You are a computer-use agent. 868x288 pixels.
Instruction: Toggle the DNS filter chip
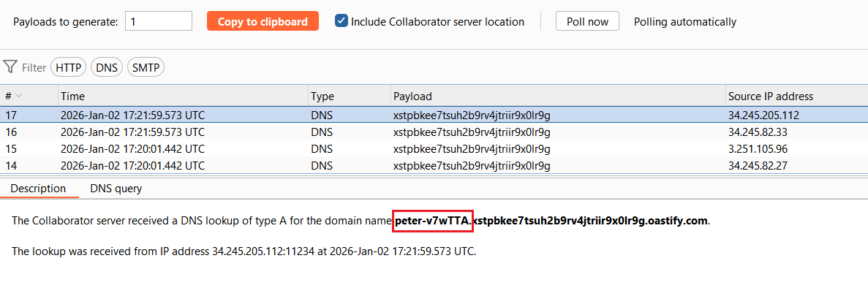(x=107, y=67)
